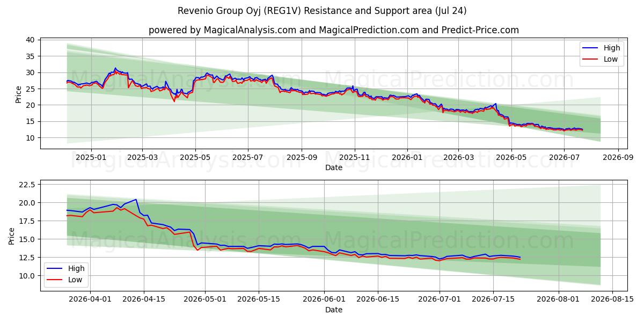Click the 17.5 price tick on the bottom chart
Image resolution: width=644 pixels, height=322 pixels.
click(27, 221)
